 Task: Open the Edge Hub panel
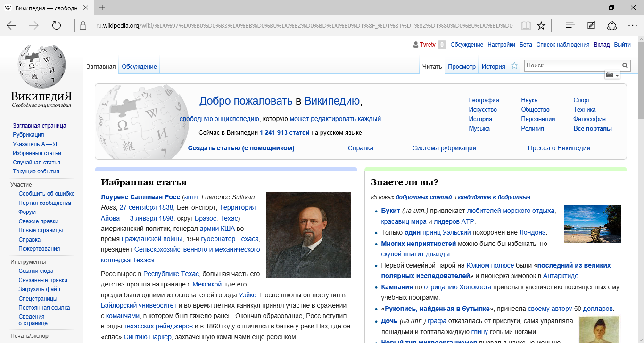570,25
